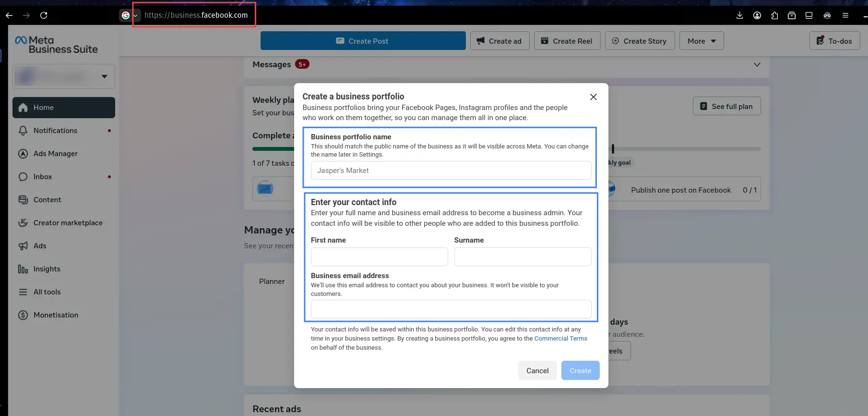The width and height of the screenshot is (868, 416).
Task: Open Content in the sidebar
Action: click(x=64, y=200)
